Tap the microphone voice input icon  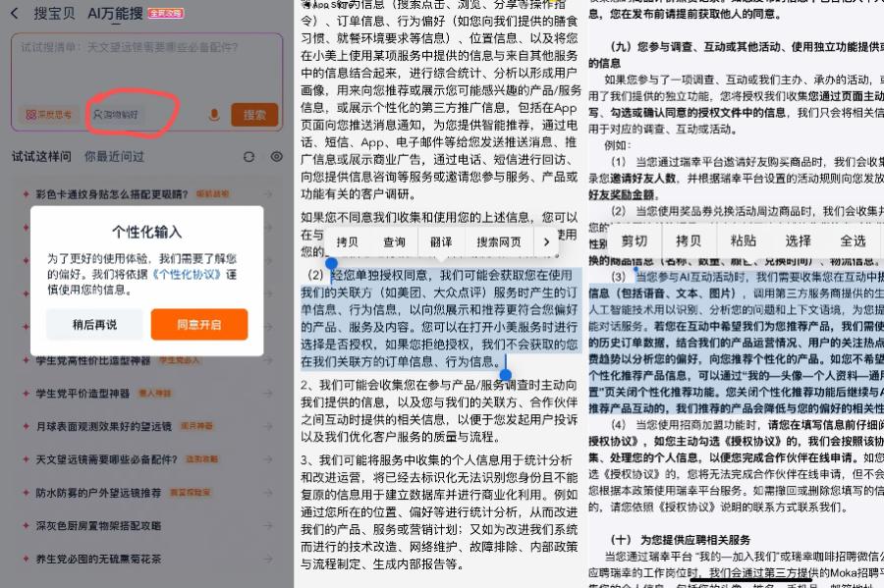point(214,115)
